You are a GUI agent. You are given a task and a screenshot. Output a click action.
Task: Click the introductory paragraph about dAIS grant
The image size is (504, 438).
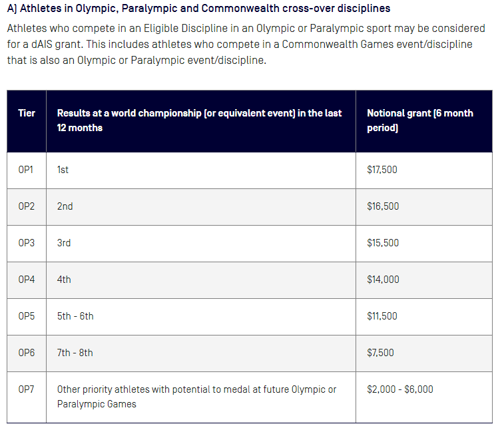[246, 45]
